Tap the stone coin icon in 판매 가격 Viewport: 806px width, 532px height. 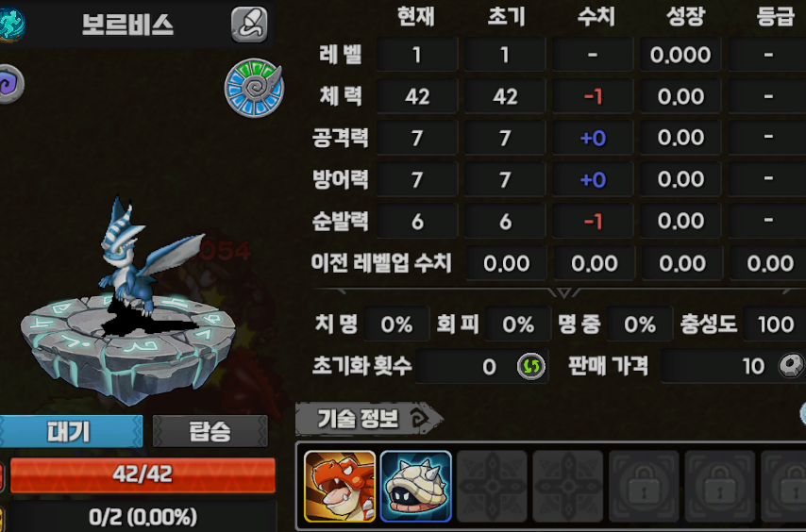pos(791,366)
